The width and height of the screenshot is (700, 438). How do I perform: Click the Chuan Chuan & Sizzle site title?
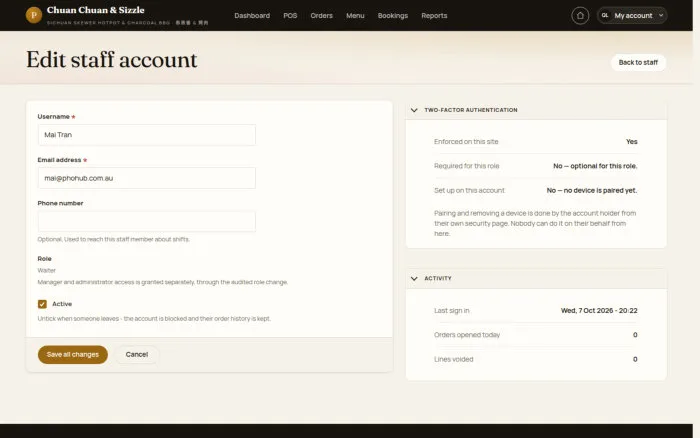96,10
